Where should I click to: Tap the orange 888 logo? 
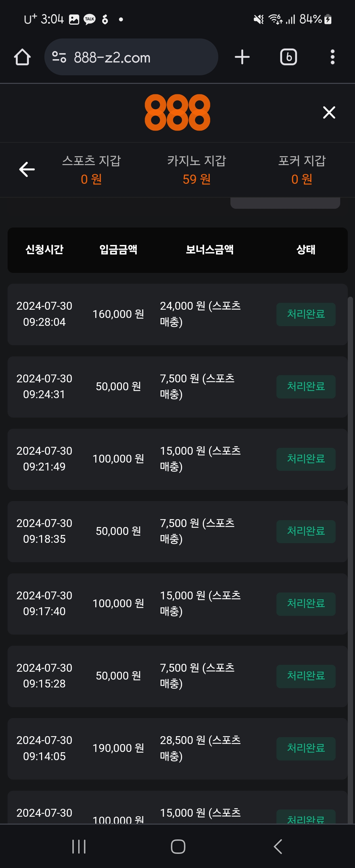pos(177,112)
